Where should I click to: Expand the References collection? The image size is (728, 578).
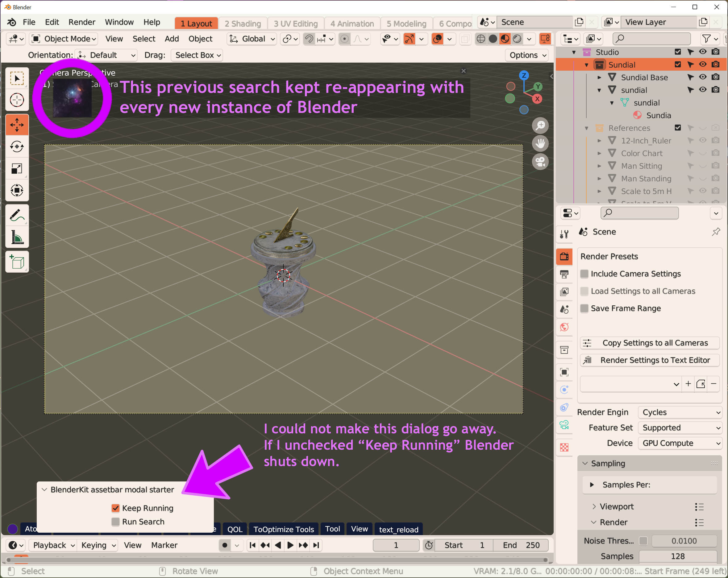coord(587,128)
